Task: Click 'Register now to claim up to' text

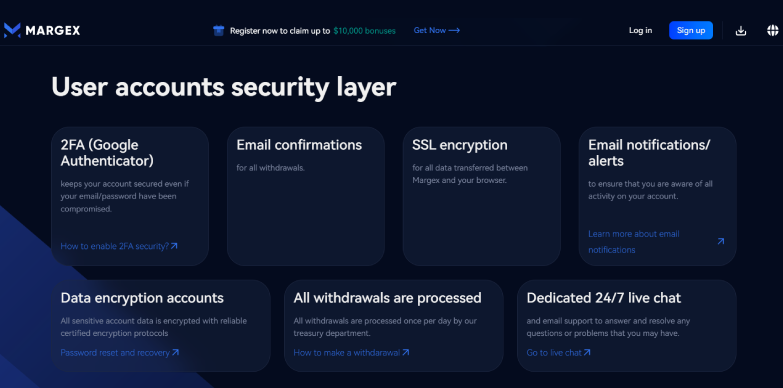Action: coord(280,31)
